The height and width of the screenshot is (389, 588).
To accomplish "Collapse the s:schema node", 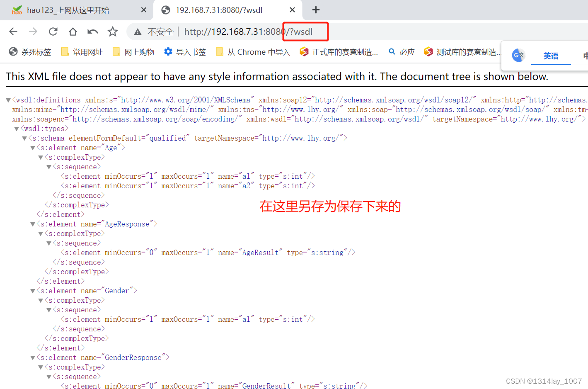I will tap(24, 138).
